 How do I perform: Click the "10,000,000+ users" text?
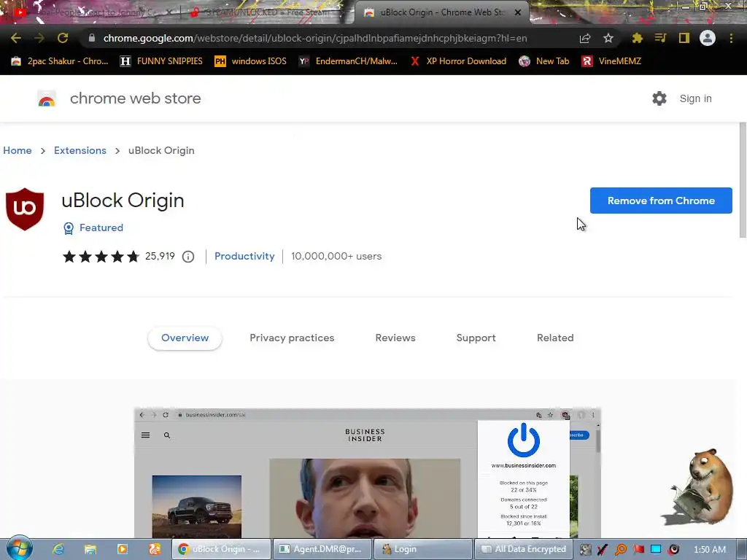(x=336, y=256)
